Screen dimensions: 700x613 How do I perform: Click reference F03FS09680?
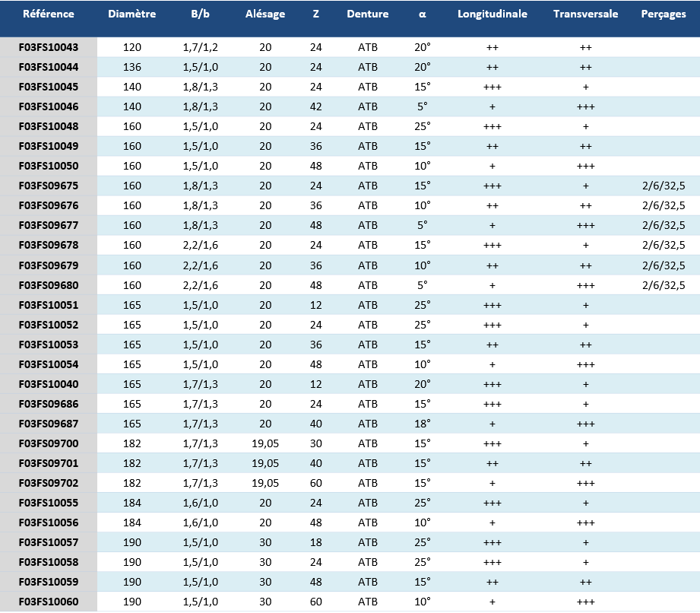click(x=48, y=285)
